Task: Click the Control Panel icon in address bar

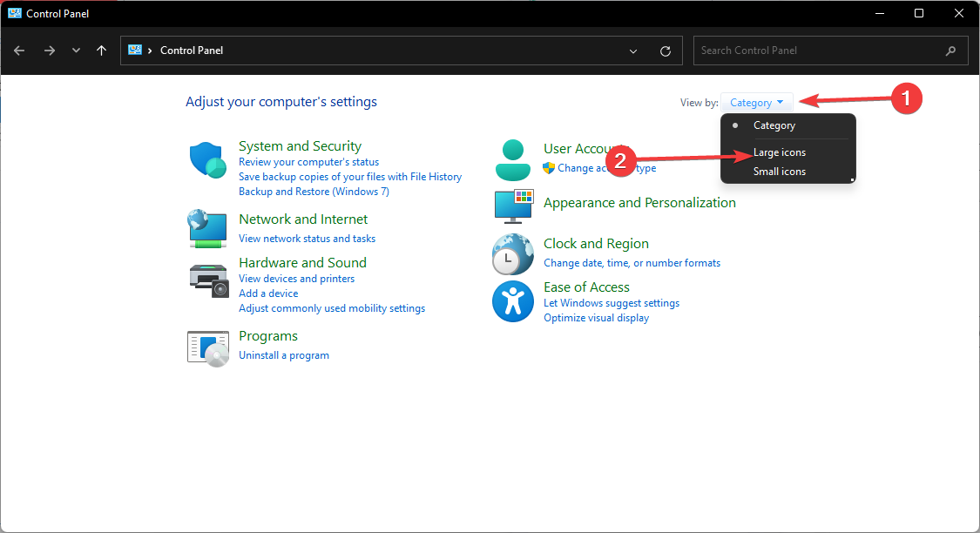Action: pos(135,50)
